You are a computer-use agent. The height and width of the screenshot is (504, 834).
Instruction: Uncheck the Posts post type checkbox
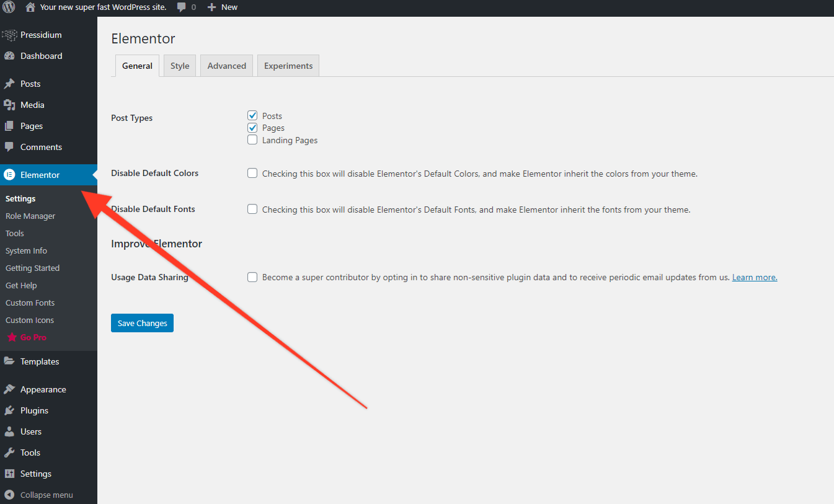click(x=252, y=115)
